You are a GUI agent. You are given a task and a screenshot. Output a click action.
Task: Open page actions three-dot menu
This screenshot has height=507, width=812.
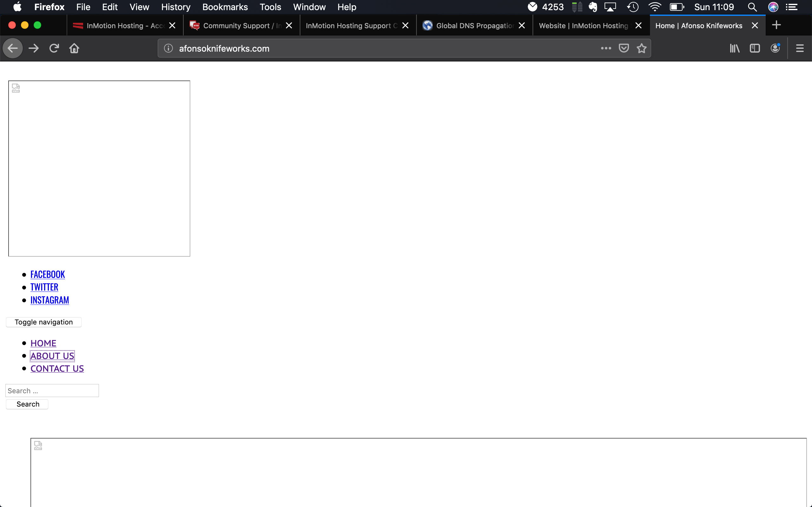pos(606,48)
